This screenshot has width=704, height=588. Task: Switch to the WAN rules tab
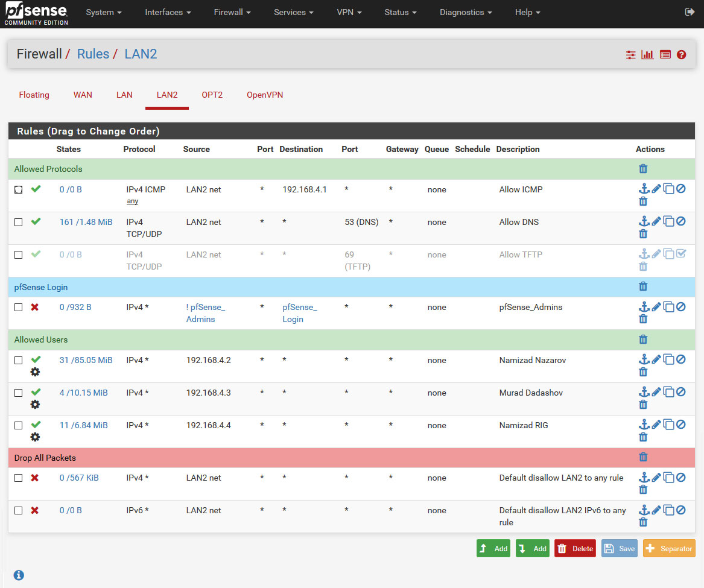pos(83,95)
